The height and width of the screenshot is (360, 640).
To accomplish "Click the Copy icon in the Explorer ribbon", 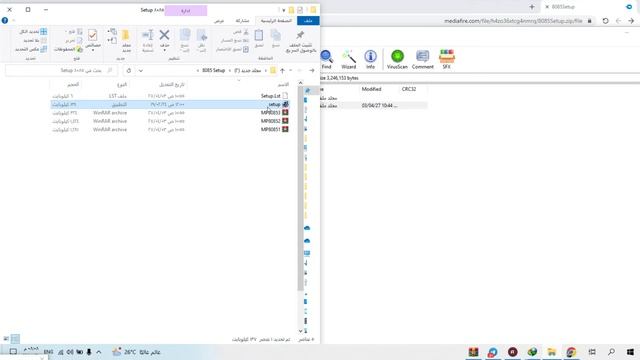I will coord(276,36).
